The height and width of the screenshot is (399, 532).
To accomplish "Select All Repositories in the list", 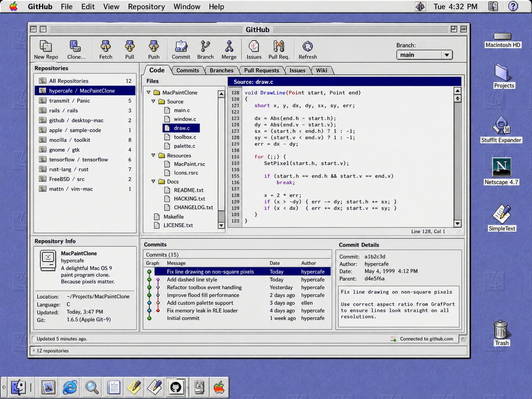I will point(85,81).
